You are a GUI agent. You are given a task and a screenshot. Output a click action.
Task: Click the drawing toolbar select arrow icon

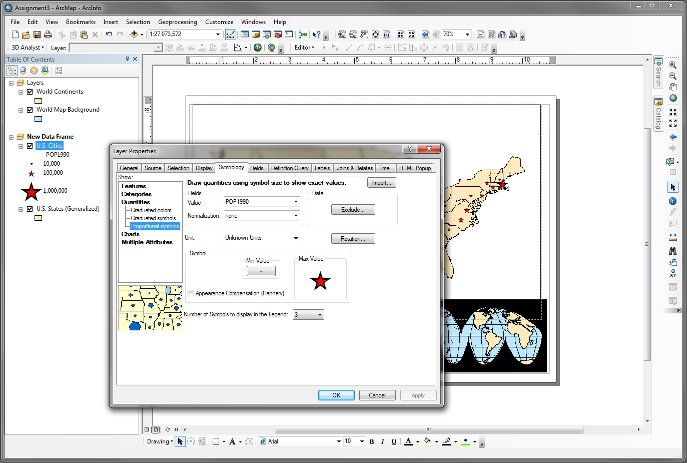pyautogui.click(x=180, y=442)
